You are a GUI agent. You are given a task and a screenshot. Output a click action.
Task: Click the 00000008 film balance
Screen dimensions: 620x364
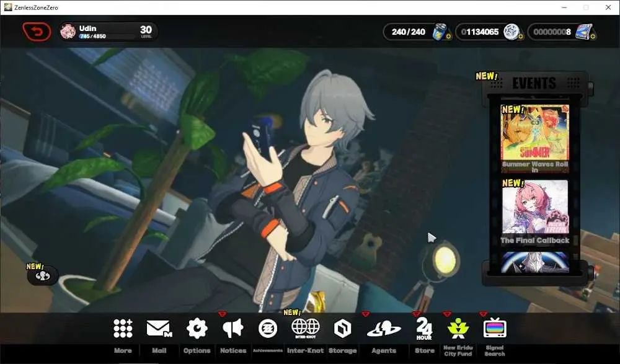click(552, 32)
